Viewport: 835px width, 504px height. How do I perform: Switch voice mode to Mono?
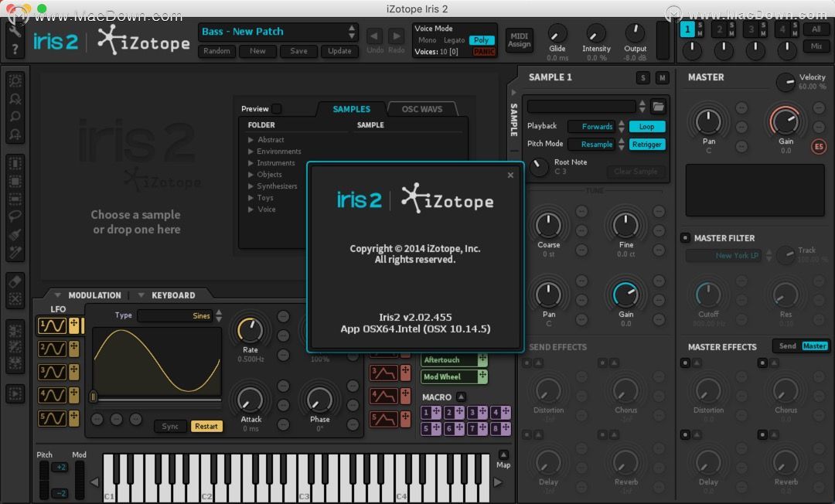[427, 40]
